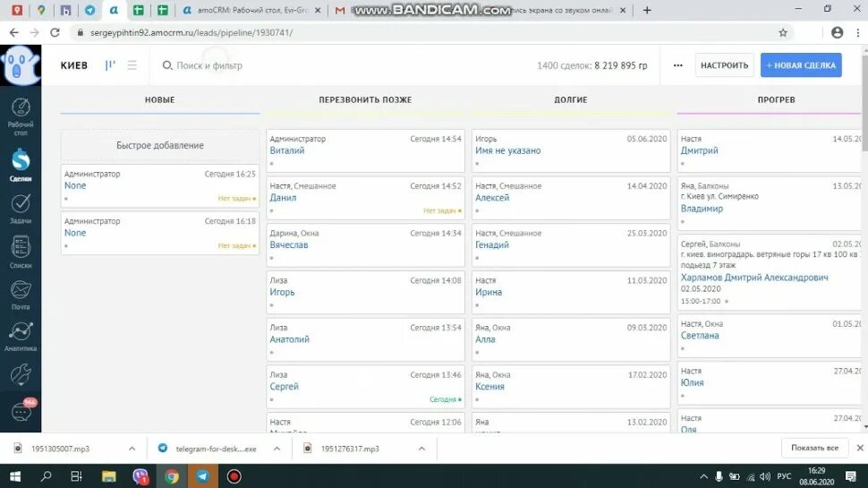The image size is (868, 488).
Task: Open deal Имя не указано
Action: point(507,150)
